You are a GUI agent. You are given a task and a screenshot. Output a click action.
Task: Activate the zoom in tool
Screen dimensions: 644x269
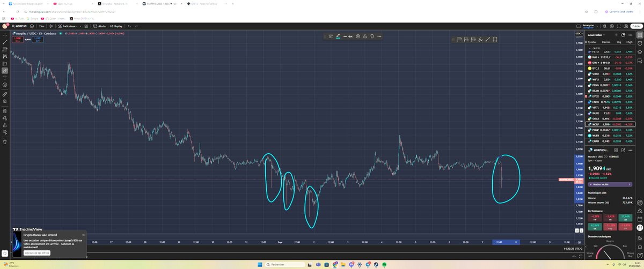click(x=5, y=101)
